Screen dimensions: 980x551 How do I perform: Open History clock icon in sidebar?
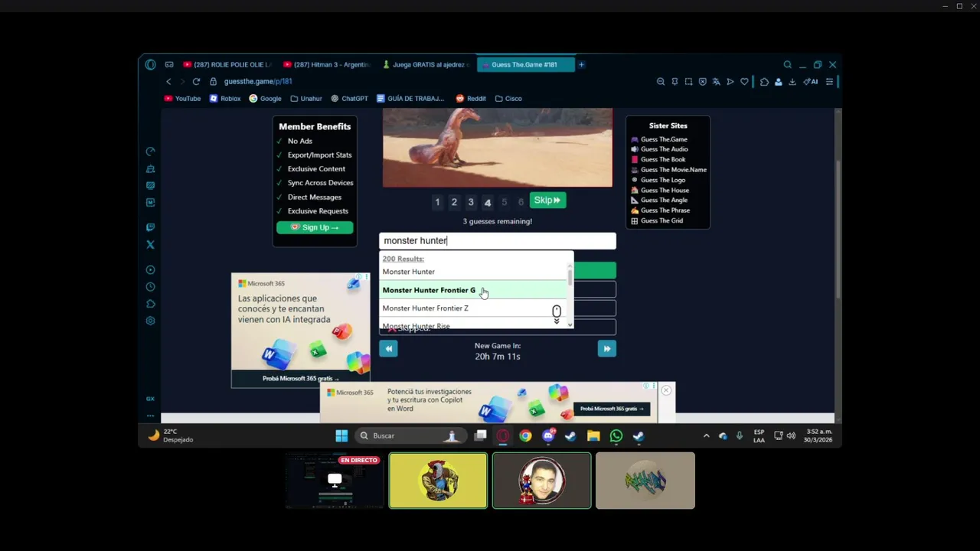coord(150,287)
